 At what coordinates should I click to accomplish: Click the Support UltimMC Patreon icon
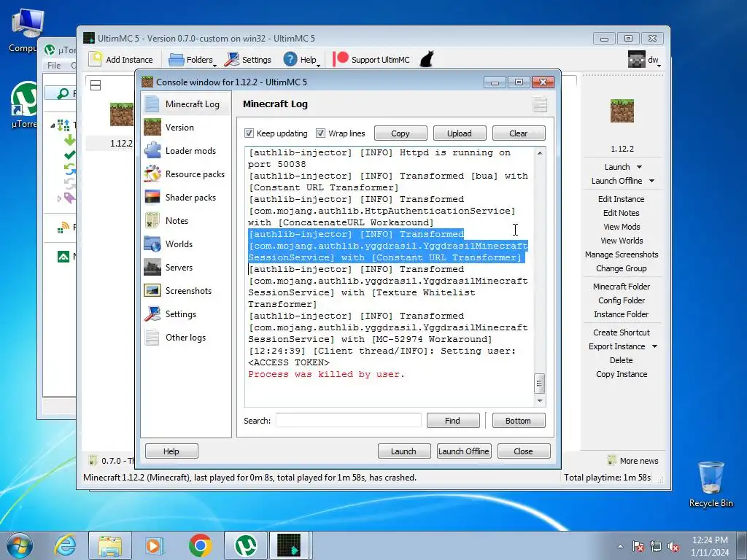[340, 59]
